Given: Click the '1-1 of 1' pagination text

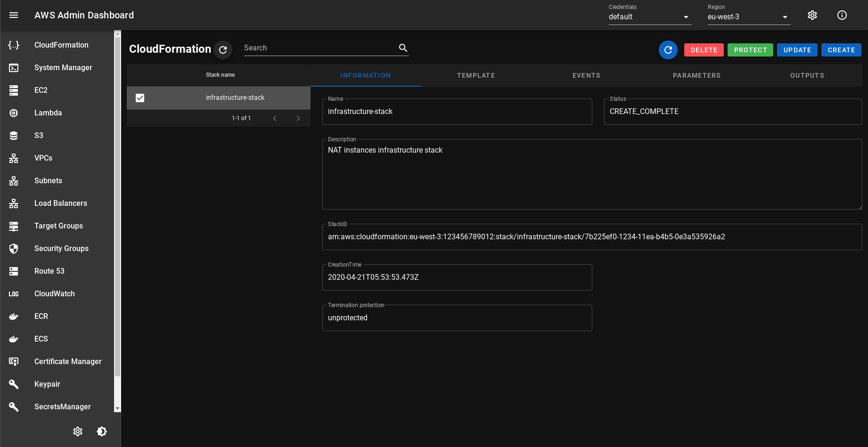Looking at the screenshot, I should click(x=241, y=118).
